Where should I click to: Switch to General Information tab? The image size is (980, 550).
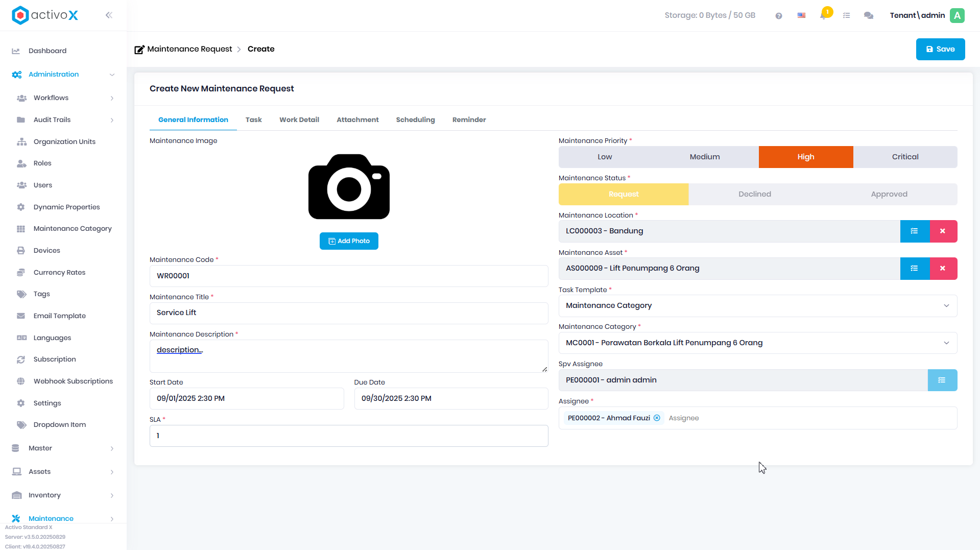(x=193, y=120)
